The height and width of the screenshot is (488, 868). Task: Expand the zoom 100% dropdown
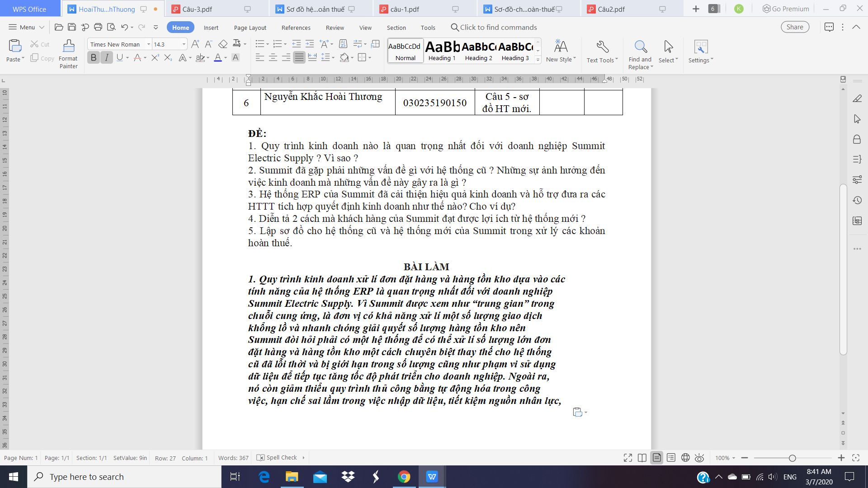[x=733, y=458]
